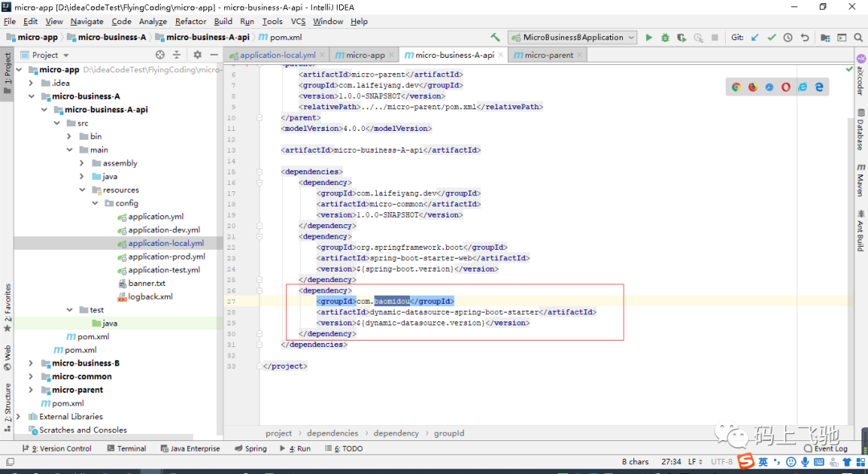Open MicroBusinessBApplication run configuration dropdown
Viewport: 868px width, 474px height.
coord(572,38)
